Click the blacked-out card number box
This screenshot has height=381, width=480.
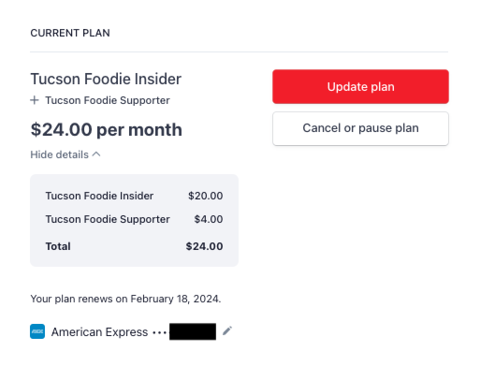click(192, 332)
